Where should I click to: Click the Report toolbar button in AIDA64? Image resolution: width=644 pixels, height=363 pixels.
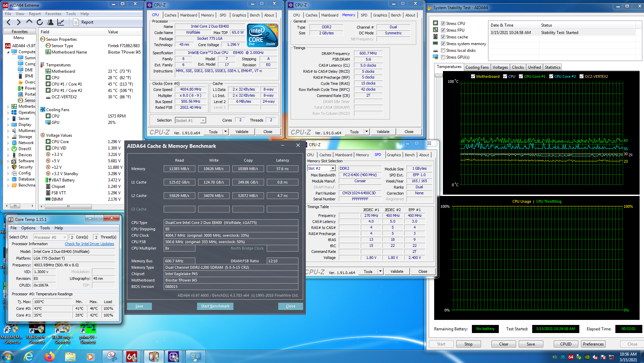pyautogui.click(x=83, y=22)
